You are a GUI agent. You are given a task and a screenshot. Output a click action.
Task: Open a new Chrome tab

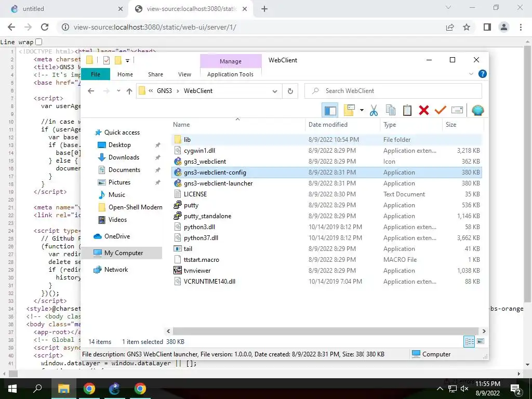[x=264, y=9]
